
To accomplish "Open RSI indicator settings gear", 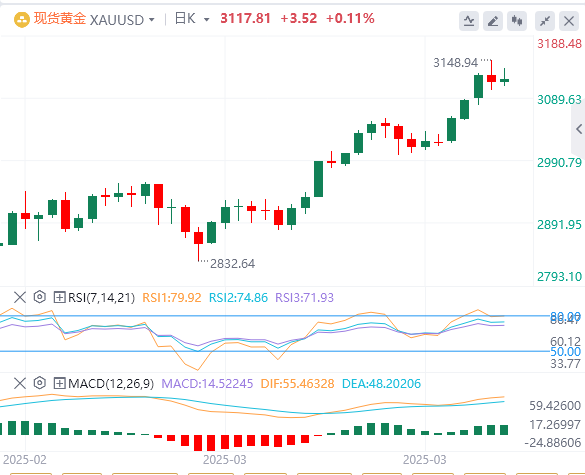I will 40,297.
